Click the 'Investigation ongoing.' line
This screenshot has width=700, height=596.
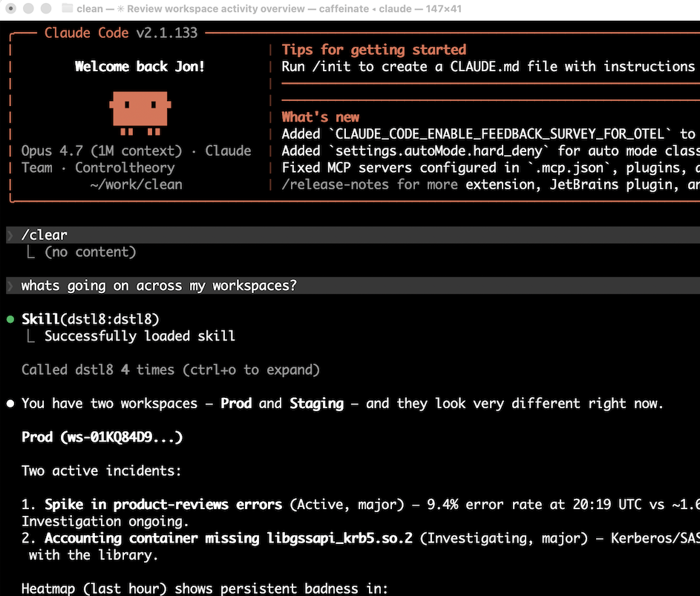[x=105, y=522]
